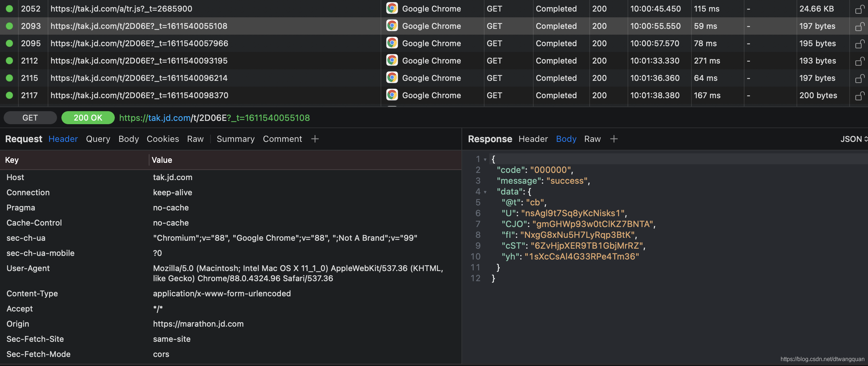Click the Pragma header key
The width and height of the screenshot is (868, 366).
click(21, 208)
